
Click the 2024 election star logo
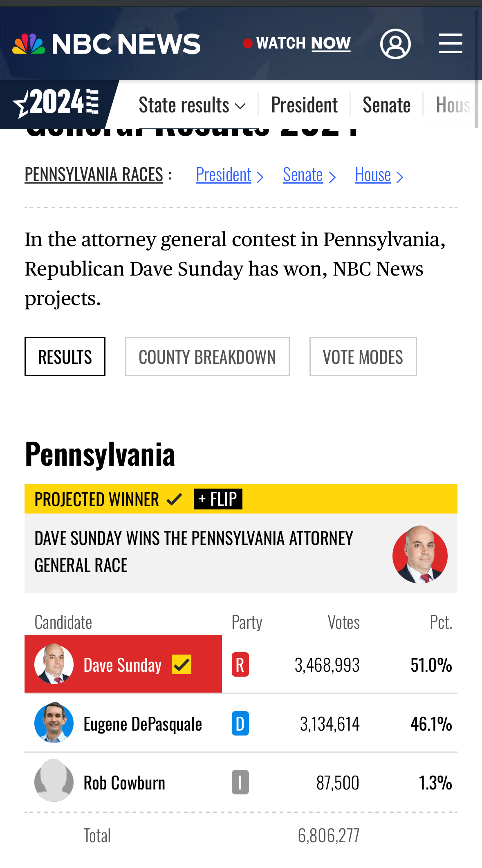56,103
